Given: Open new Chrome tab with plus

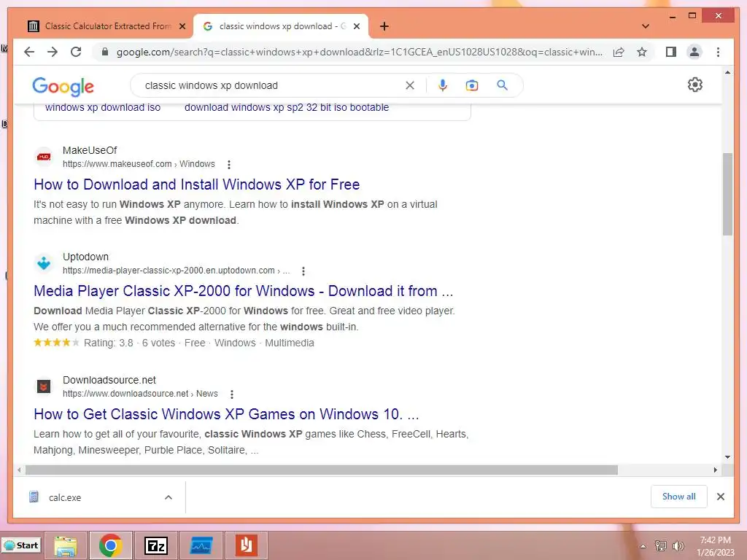Looking at the screenshot, I should click(x=384, y=26).
